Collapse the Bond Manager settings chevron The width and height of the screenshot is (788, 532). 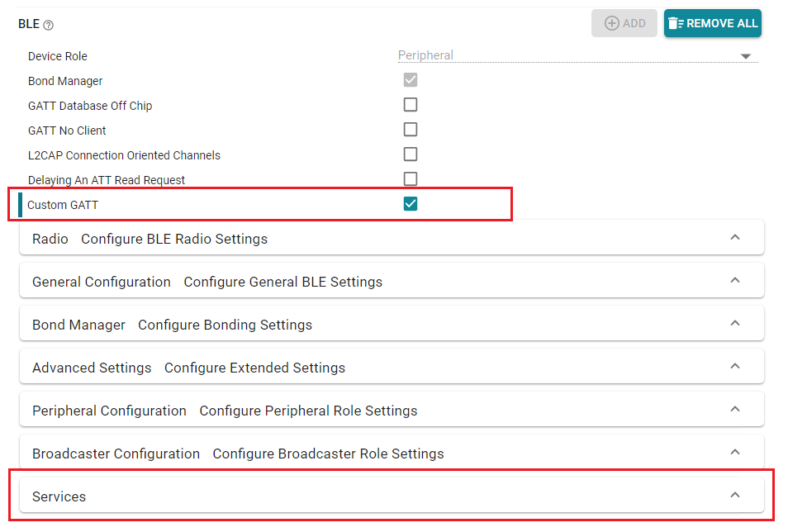click(x=734, y=324)
